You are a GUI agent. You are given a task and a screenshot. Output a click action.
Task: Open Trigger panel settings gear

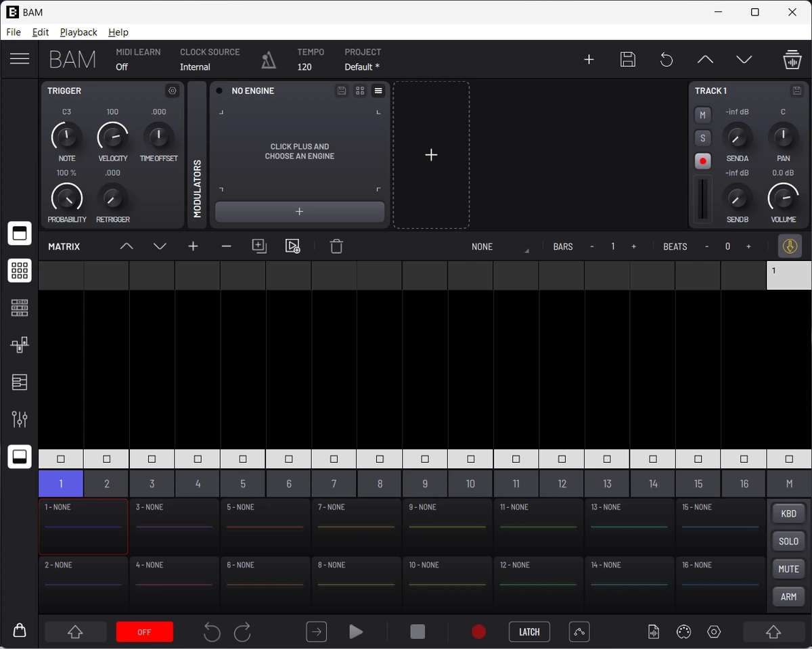173,91
